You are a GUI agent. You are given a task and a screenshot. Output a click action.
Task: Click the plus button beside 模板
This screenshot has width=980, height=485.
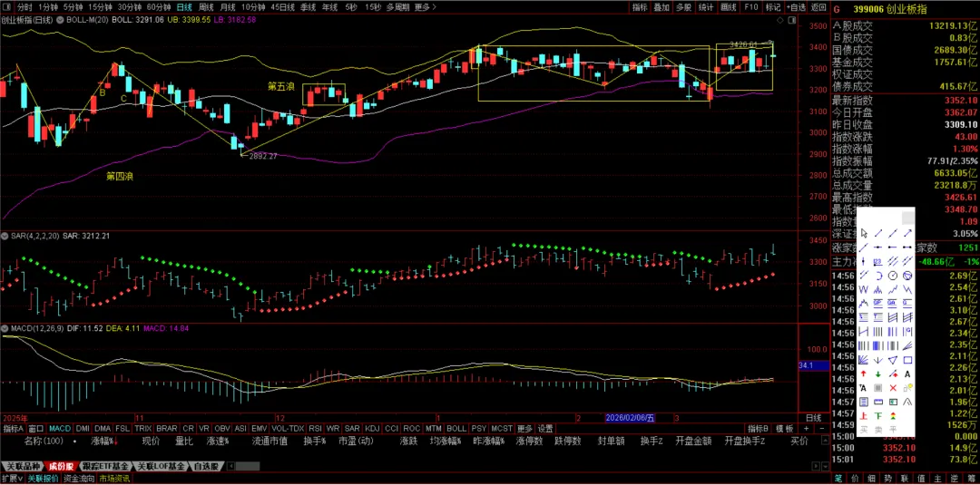coord(807,429)
